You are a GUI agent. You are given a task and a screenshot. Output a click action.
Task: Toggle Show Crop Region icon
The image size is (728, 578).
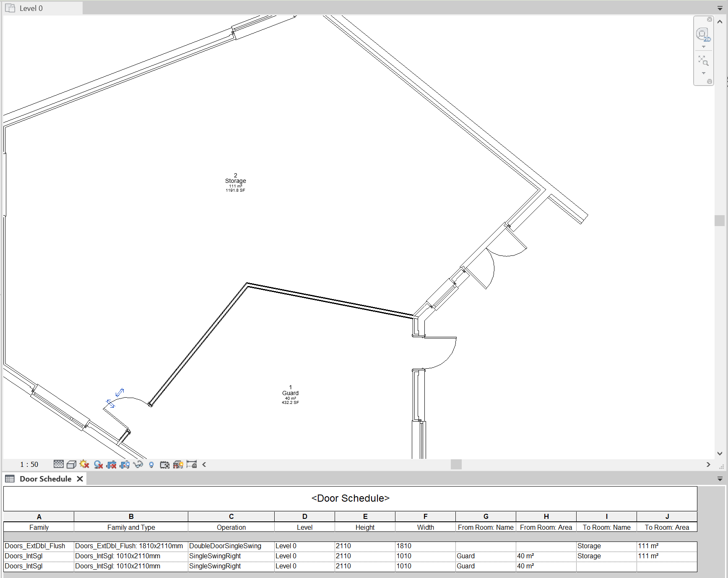(x=125, y=464)
